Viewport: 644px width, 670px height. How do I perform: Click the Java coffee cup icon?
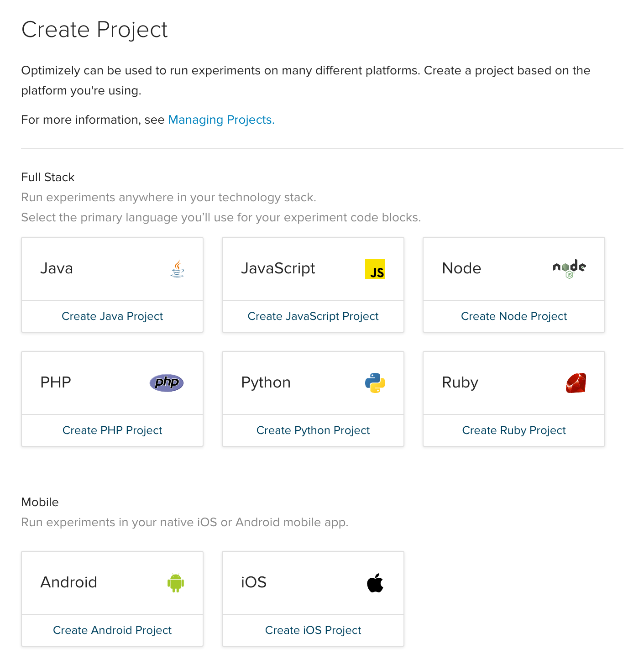click(x=177, y=269)
